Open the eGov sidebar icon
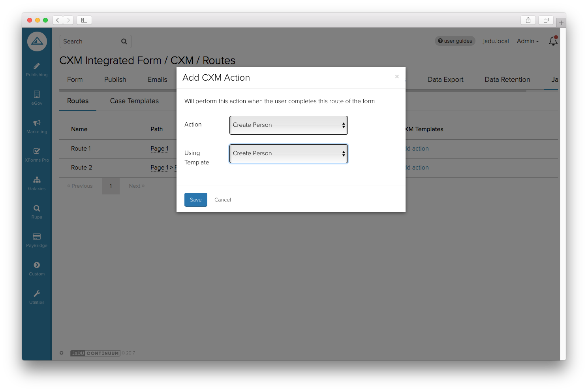 pos(37,98)
